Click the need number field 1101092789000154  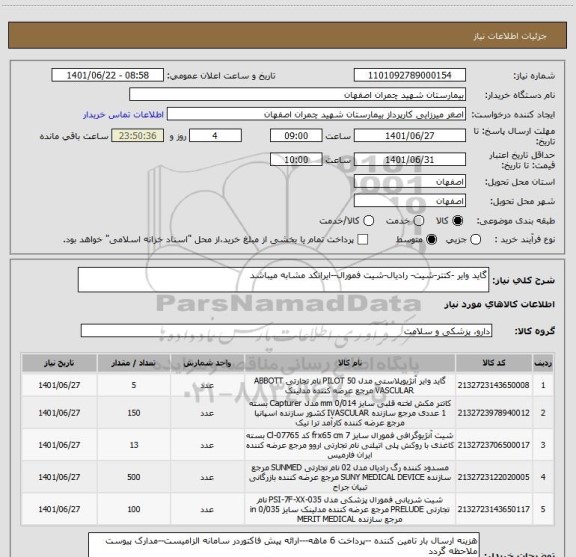(x=410, y=75)
